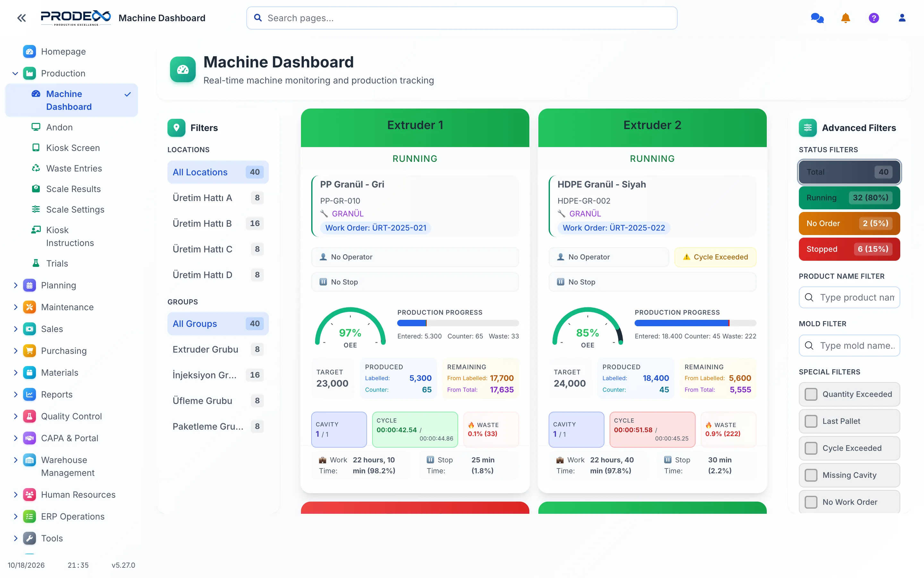
Task: Open the help question mark icon
Action: [x=874, y=18]
